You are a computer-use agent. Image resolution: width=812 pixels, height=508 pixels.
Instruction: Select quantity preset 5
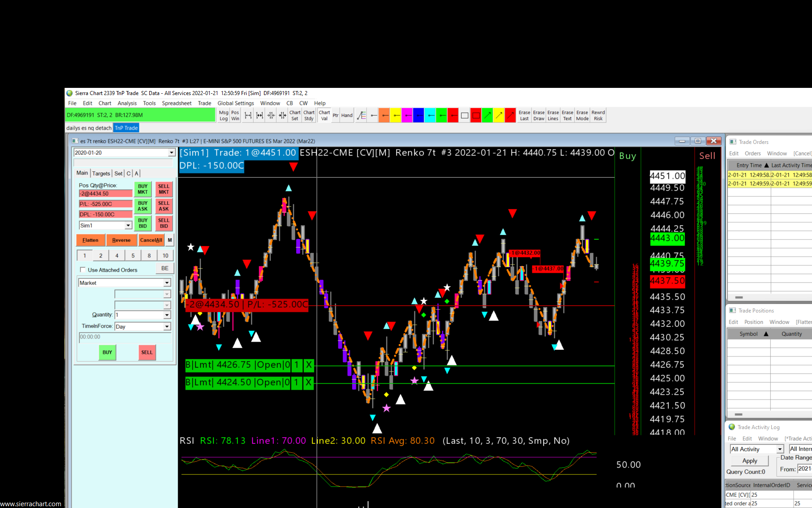[x=133, y=256]
